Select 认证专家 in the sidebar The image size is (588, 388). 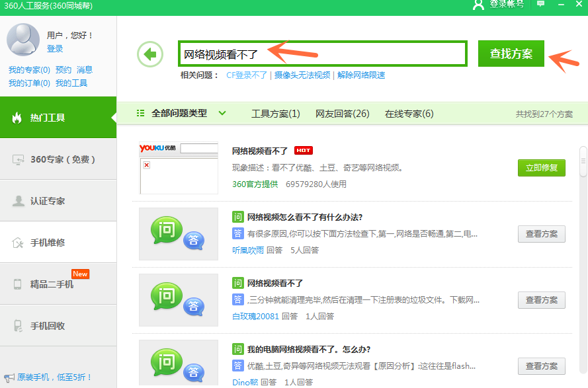58,201
